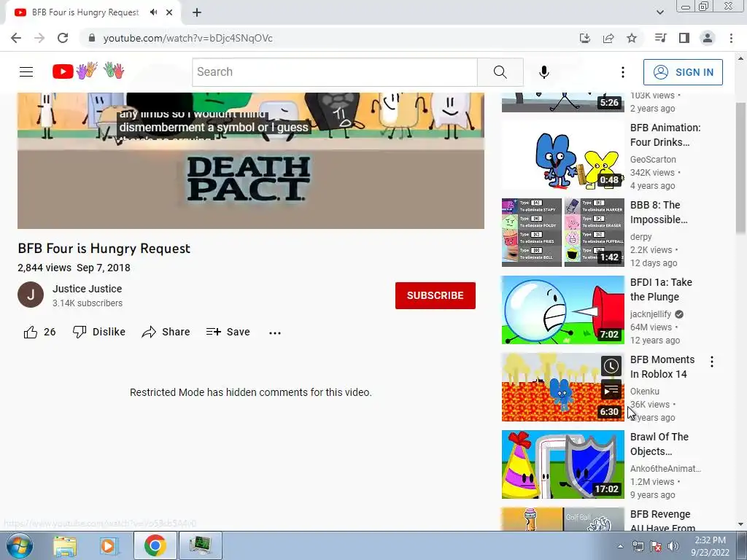Screen dimensions: 747x560
Task: Focus the YouTube Search input field
Action: (x=335, y=72)
